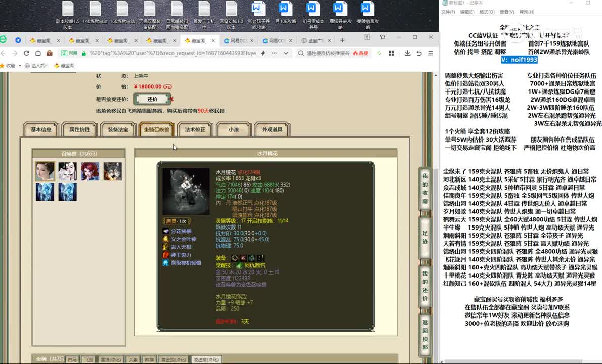Select the 飞剑 mount tab
Image resolution: width=602 pixels, height=364 pixels.
[89, 360]
